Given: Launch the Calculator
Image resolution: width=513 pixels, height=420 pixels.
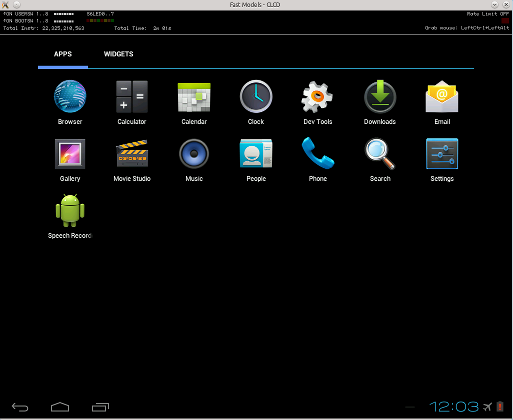Looking at the screenshot, I should (x=131, y=96).
